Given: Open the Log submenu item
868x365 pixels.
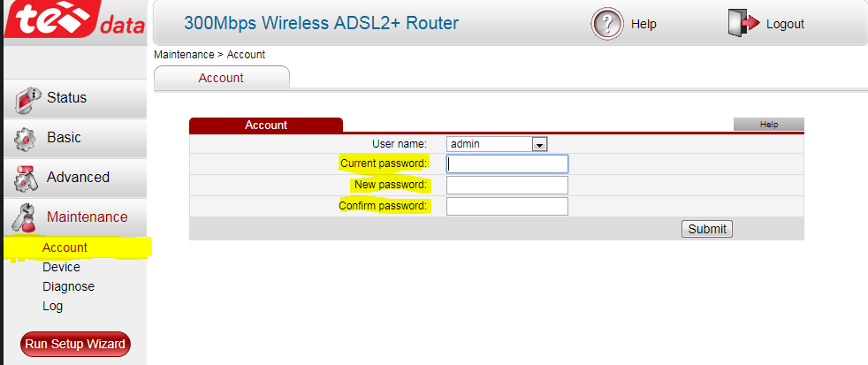Looking at the screenshot, I should pyautogui.click(x=52, y=306).
